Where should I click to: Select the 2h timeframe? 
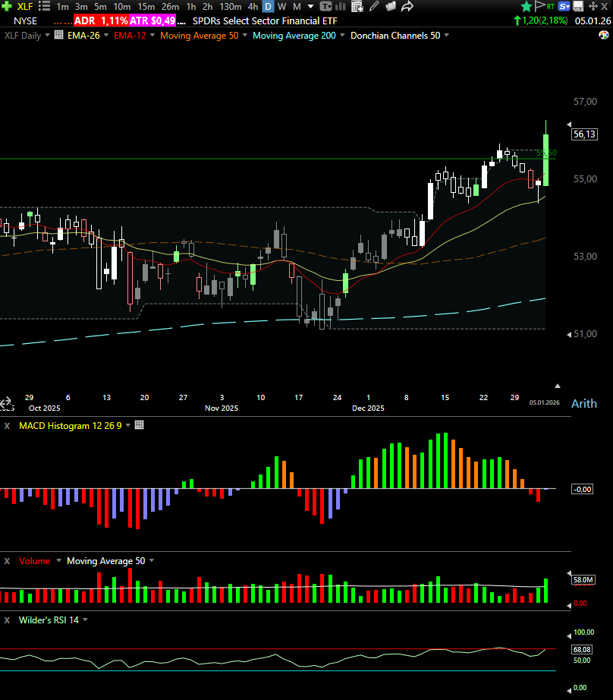point(207,7)
